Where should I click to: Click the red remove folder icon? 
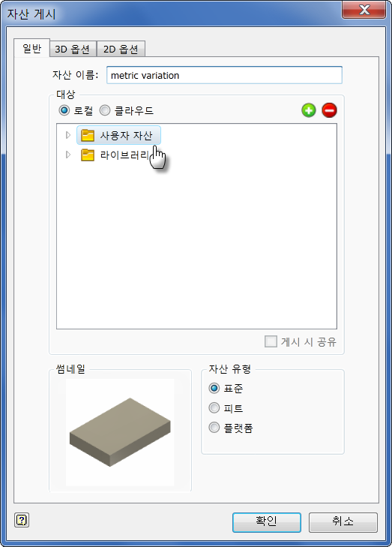pos(329,110)
